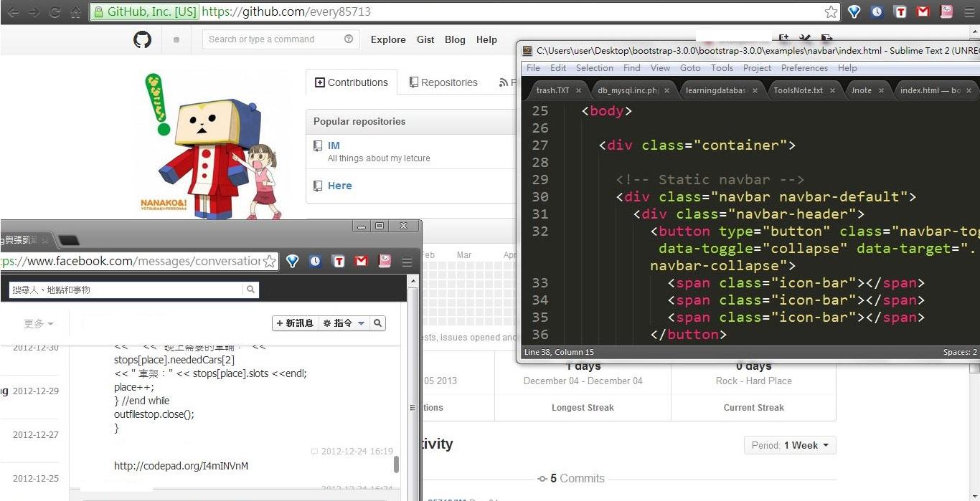Go forward in the GitHub browser window

pyautogui.click(x=34, y=12)
